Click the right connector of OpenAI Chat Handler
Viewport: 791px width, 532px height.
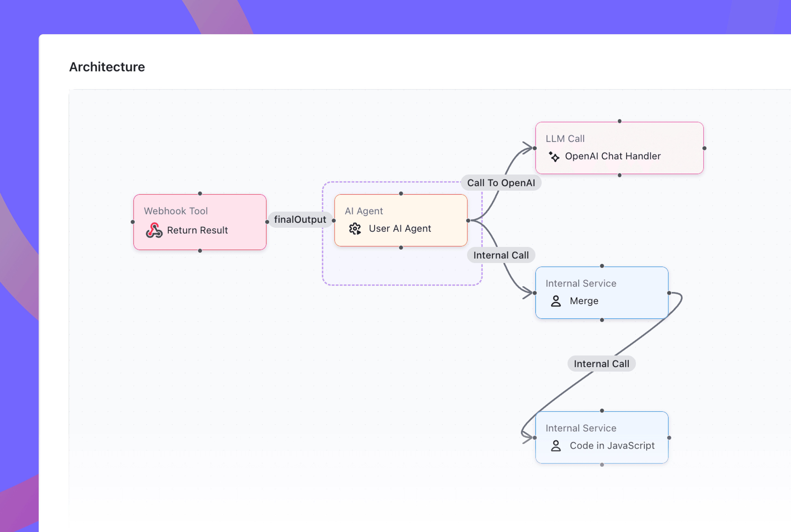pyautogui.click(x=704, y=148)
